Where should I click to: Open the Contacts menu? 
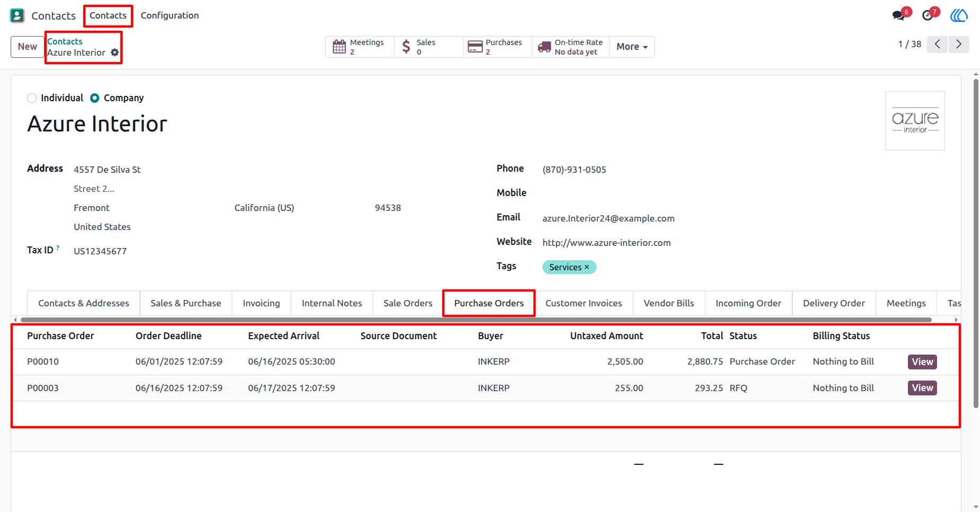tap(108, 15)
